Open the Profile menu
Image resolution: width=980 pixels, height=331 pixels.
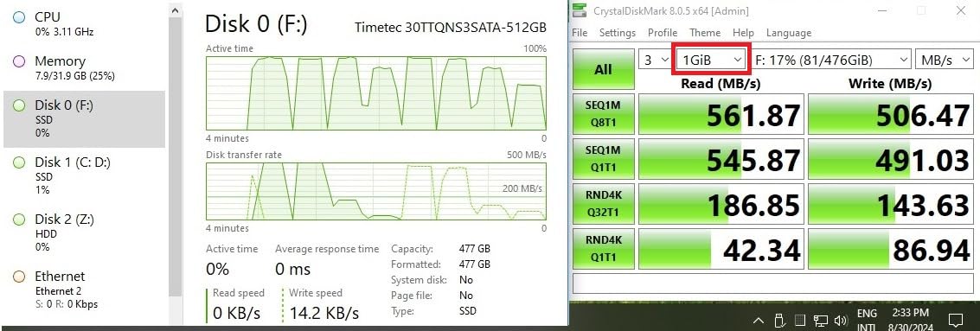click(x=663, y=33)
